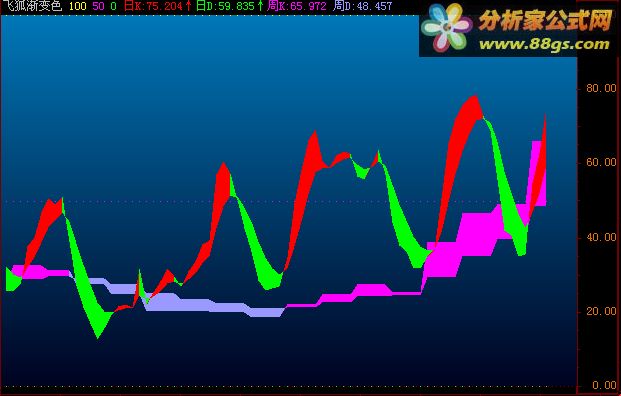Select the yellow 100 parameter value
Viewport: 621px width, 396px height.
pyautogui.click(x=77, y=6)
